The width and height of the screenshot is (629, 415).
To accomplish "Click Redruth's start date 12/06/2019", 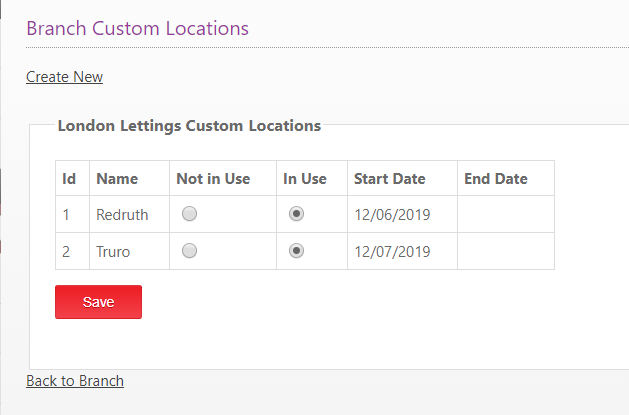I will point(392,214).
